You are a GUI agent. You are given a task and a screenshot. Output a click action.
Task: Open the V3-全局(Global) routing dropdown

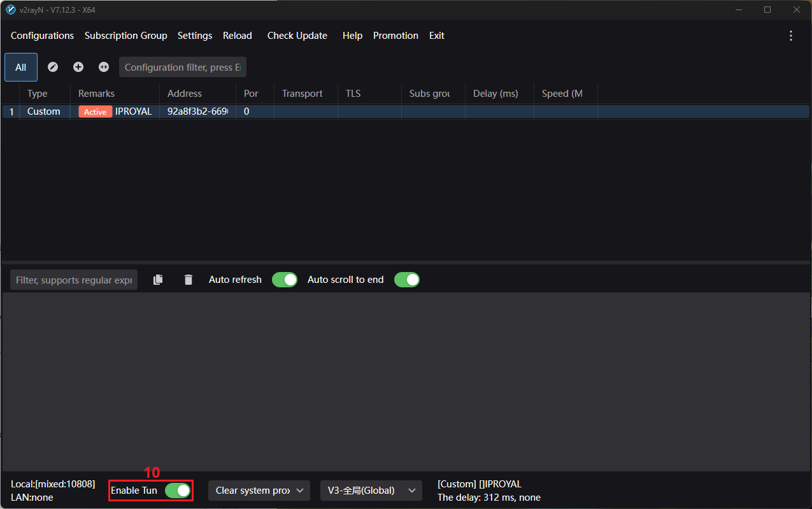(x=371, y=490)
